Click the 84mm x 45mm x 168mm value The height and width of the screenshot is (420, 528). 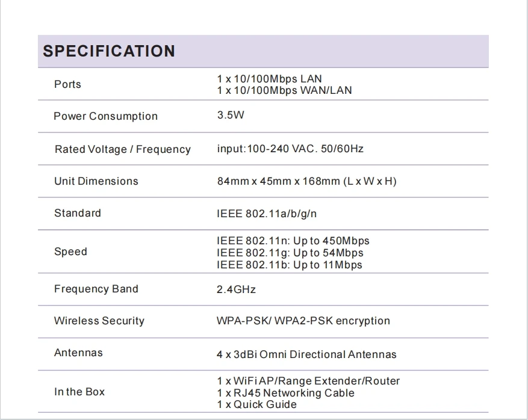tap(307, 181)
